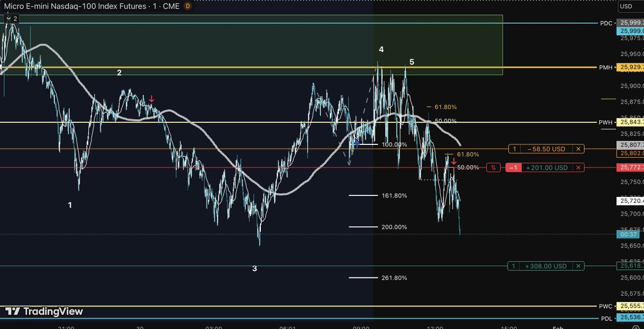Click the PWH line label
The image size is (644, 329).
606,122
